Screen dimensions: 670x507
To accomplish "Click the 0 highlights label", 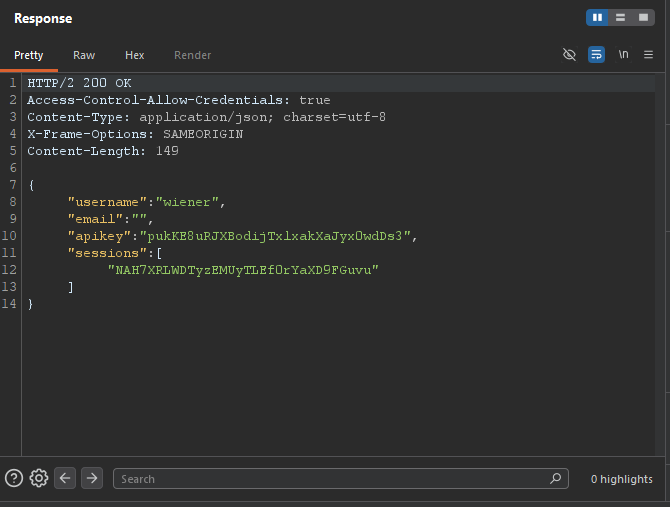I will coord(622,479).
